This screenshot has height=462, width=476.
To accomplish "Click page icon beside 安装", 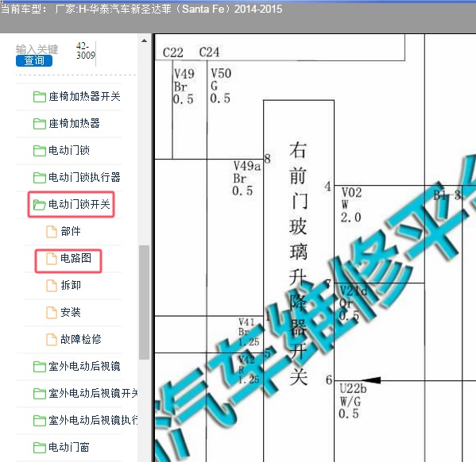I will 52,313.
